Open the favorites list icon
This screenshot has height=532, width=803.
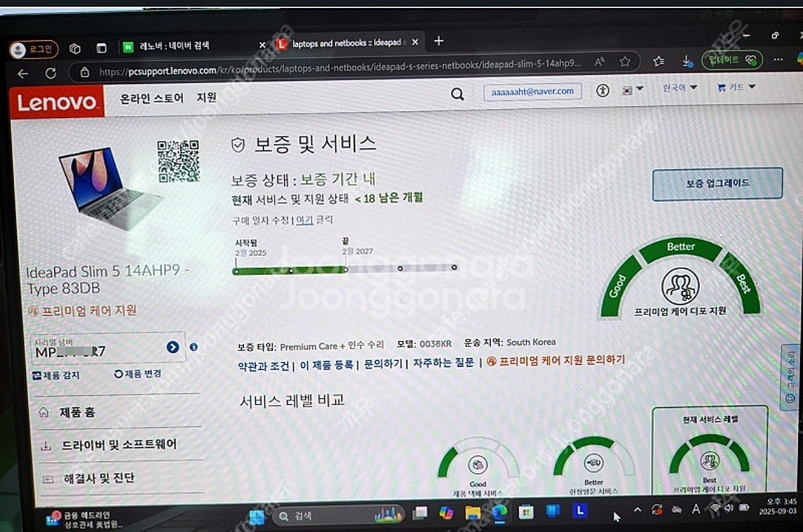(659, 61)
